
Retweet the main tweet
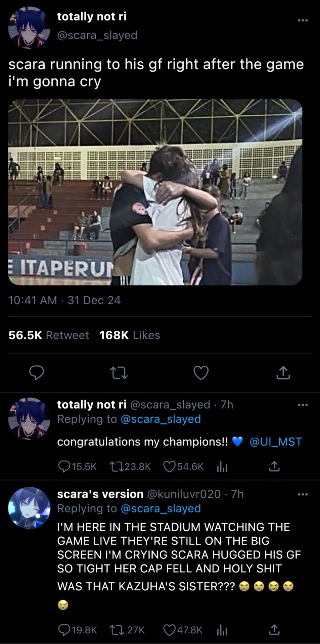click(119, 373)
